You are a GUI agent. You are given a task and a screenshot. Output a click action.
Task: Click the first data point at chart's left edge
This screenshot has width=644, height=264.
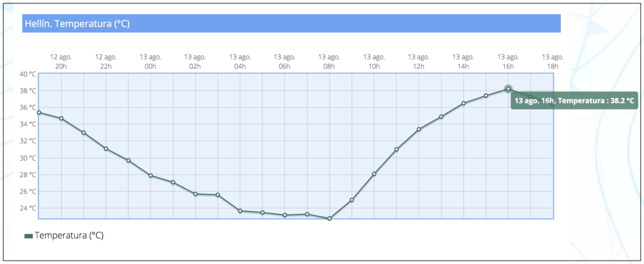tap(39, 112)
